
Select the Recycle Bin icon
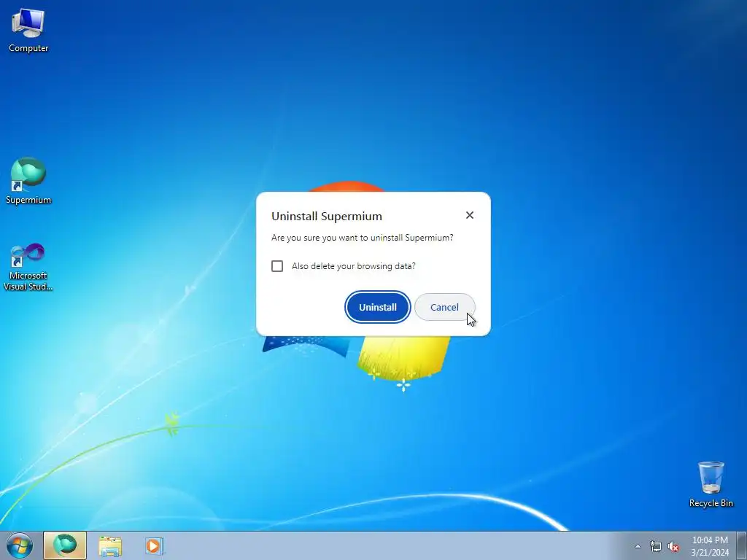click(711, 484)
